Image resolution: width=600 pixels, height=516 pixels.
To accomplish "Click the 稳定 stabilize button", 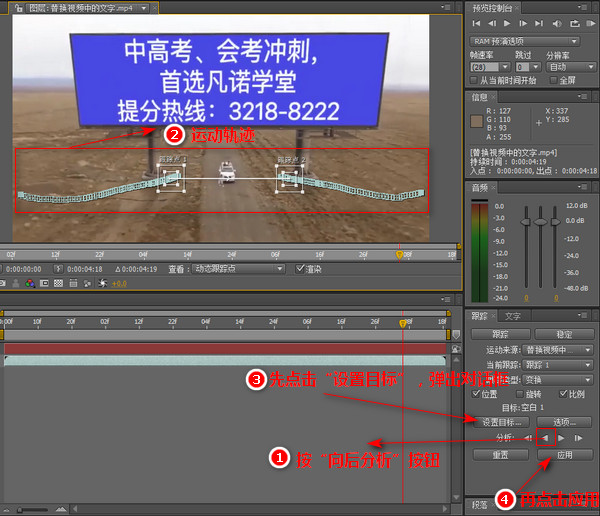I will [x=564, y=334].
